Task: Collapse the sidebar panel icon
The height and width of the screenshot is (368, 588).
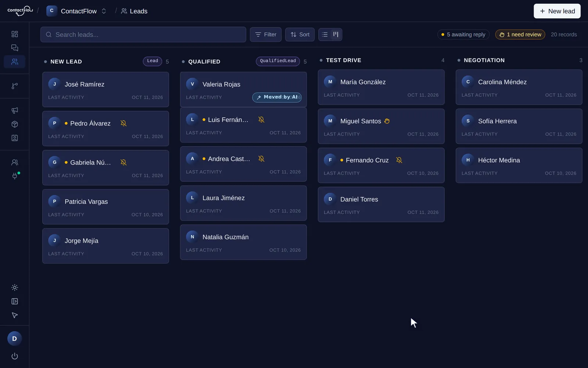Action: click(x=15, y=301)
